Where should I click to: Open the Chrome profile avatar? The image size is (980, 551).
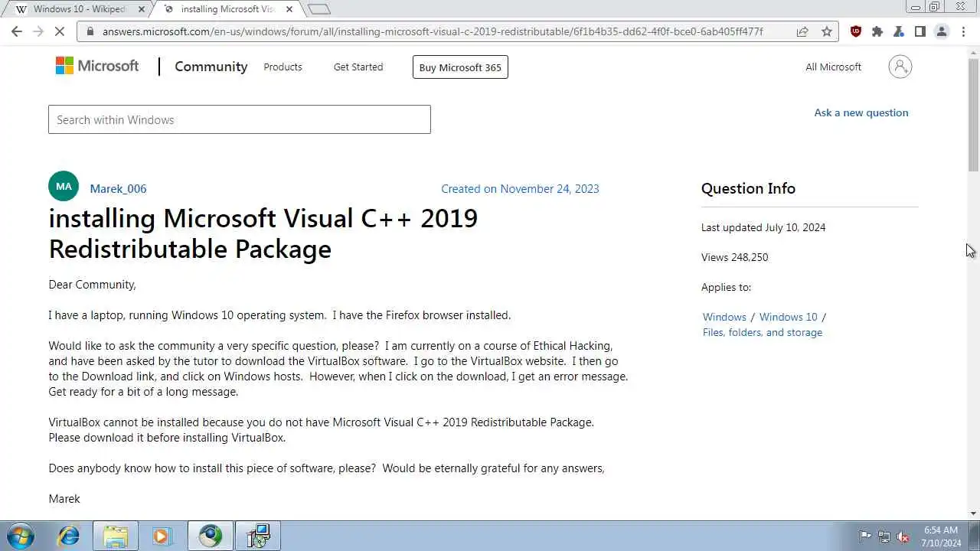[942, 31]
